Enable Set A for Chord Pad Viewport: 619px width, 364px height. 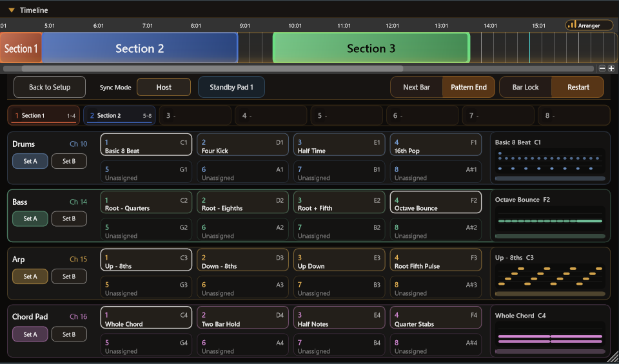[30, 334]
